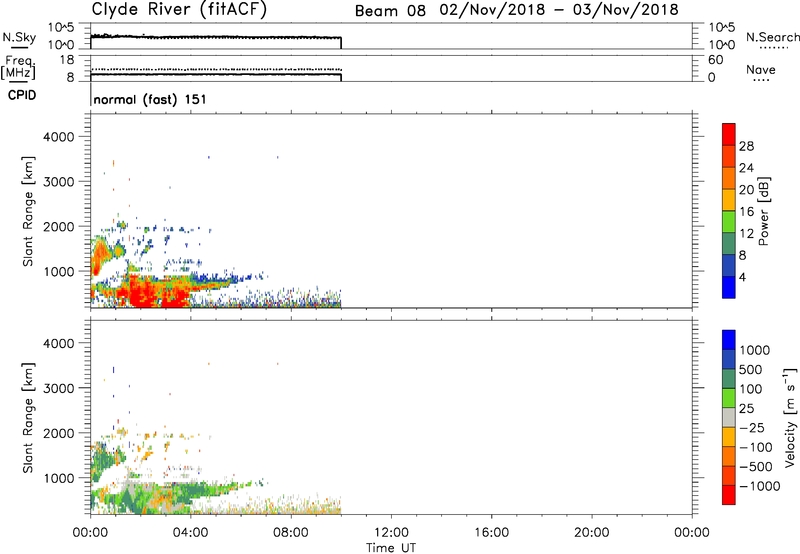Click the Velocity [m s⁻¹] colorbar title
Image resolution: width=800 pixels, height=554 pixels.
click(x=790, y=417)
